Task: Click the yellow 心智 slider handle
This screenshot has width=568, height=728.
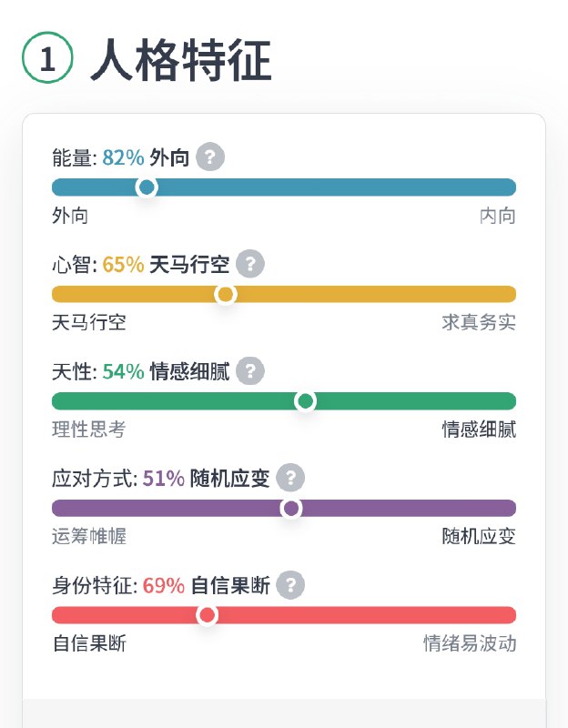Action: click(225, 294)
